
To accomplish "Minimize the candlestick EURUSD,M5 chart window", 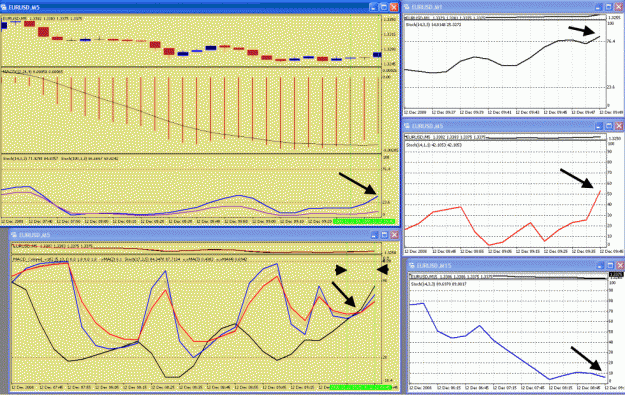I will point(373,7).
